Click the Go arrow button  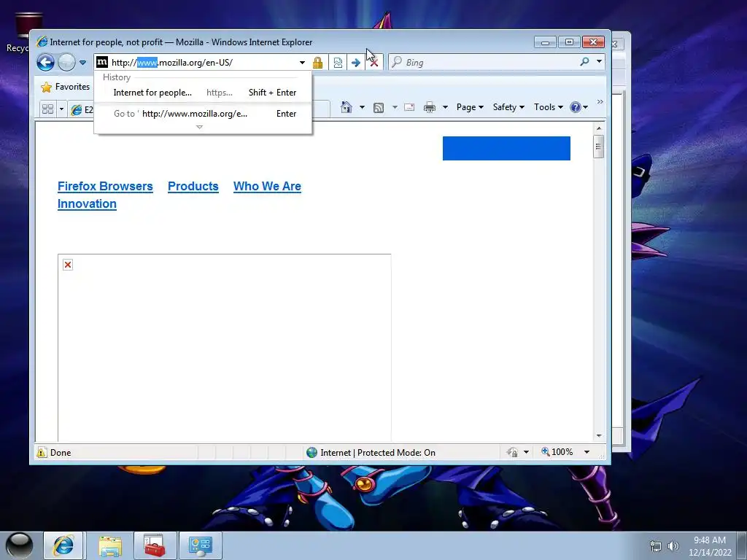pos(356,63)
